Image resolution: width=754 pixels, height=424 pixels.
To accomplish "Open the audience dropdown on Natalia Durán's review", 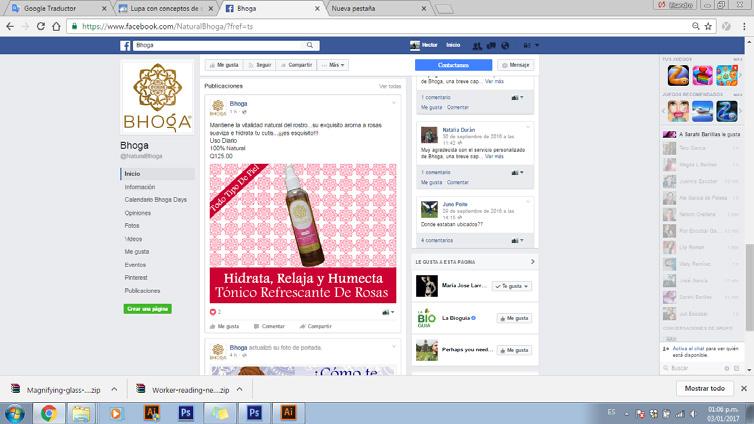I will (517, 173).
